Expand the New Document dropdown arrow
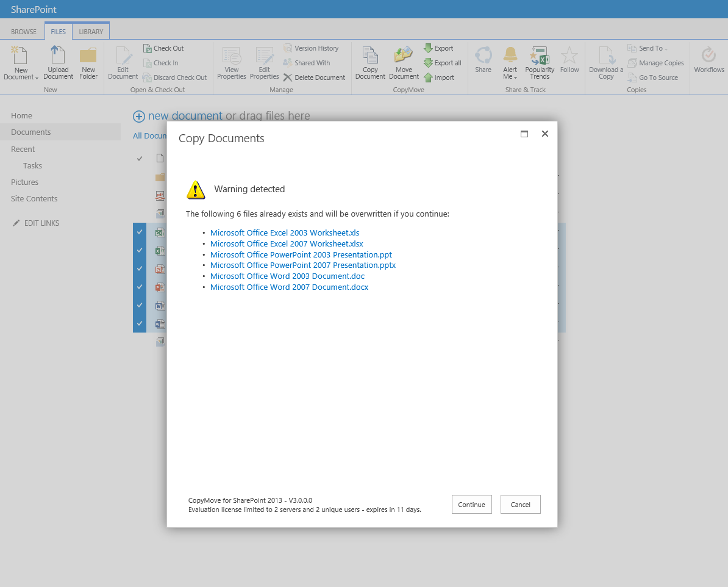The width and height of the screenshot is (728, 587). coord(37,78)
